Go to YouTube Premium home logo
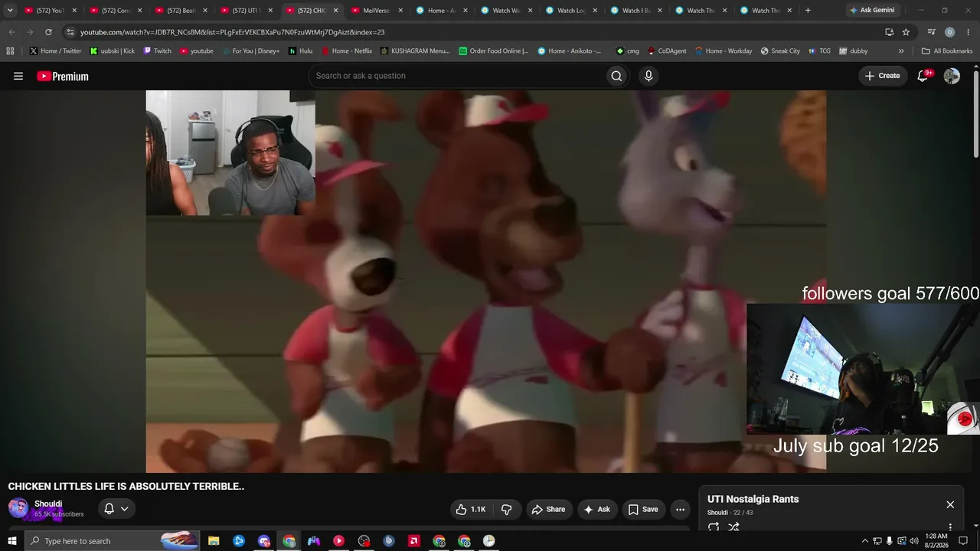Viewport: 980px width, 551px height. pyautogui.click(x=63, y=76)
